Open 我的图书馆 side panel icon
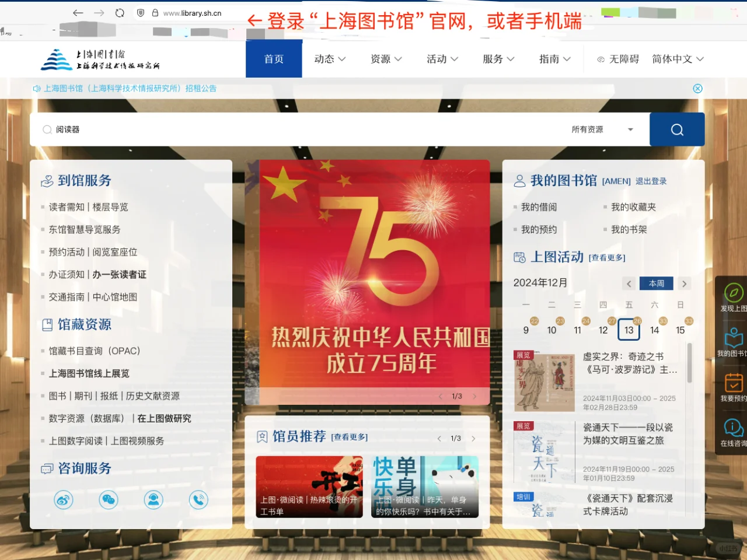Viewport: 747px width, 560px height. click(733, 342)
